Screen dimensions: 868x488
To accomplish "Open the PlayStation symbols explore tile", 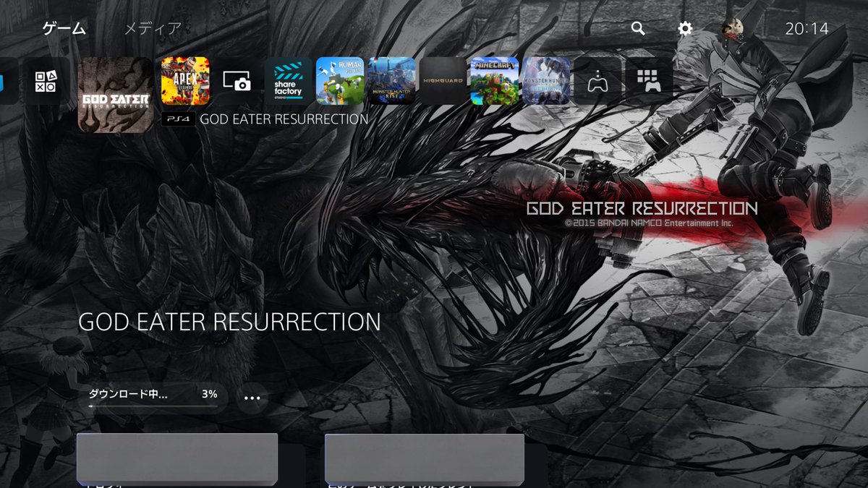I will (x=45, y=82).
